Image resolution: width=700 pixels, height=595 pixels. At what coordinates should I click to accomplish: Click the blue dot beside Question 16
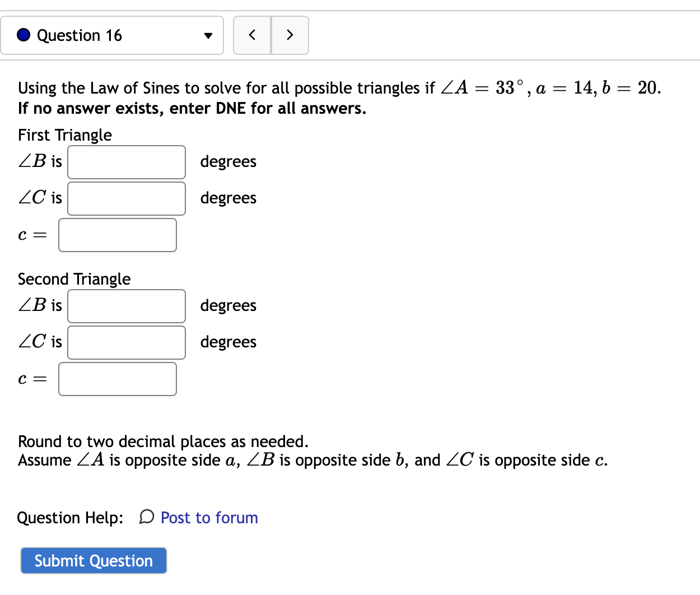pyautogui.click(x=22, y=35)
